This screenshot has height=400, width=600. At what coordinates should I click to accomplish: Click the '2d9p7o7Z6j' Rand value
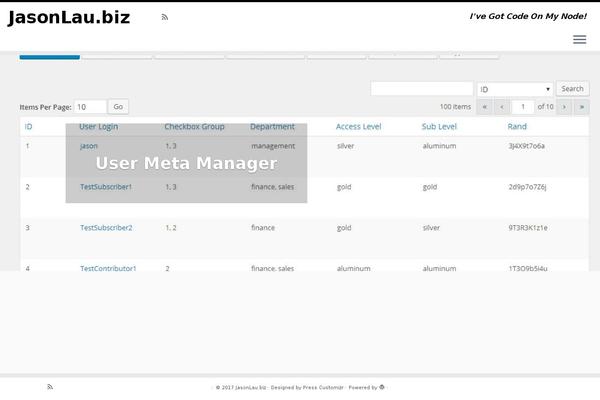tap(527, 187)
